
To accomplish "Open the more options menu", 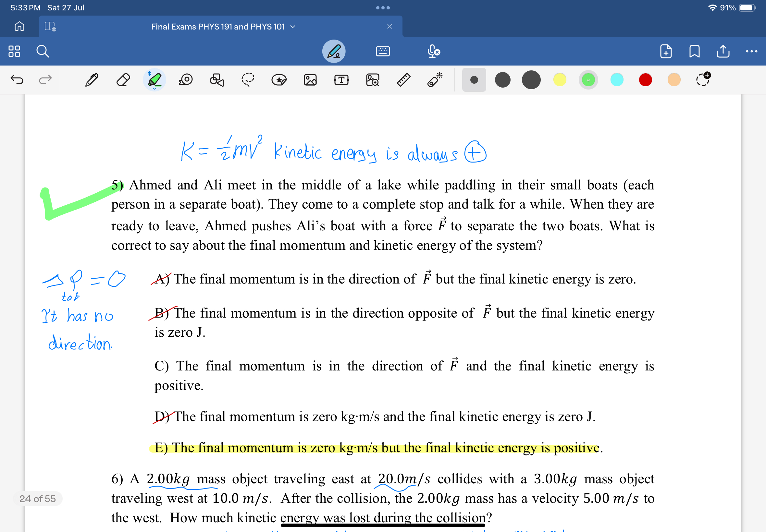I will pyautogui.click(x=752, y=51).
